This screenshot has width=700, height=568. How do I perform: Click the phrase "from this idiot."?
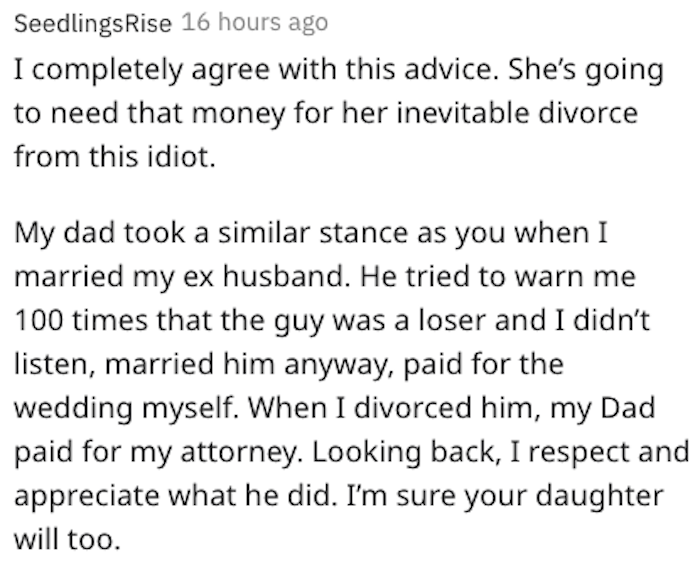click(x=115, y=157)
